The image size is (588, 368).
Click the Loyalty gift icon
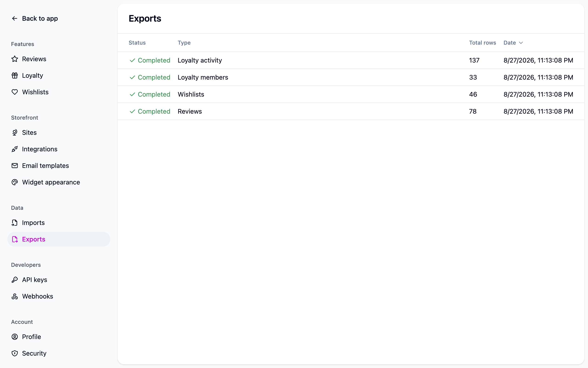[14, 75]
